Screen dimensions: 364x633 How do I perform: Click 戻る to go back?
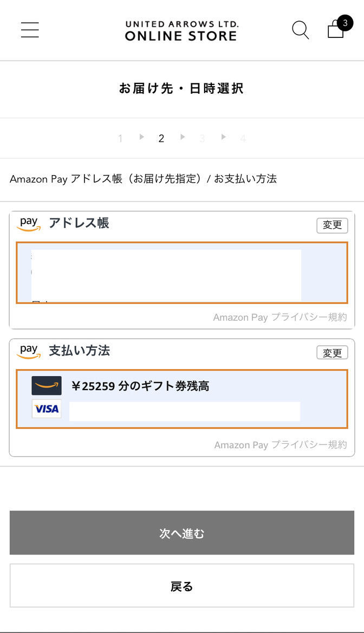(181, 586)
